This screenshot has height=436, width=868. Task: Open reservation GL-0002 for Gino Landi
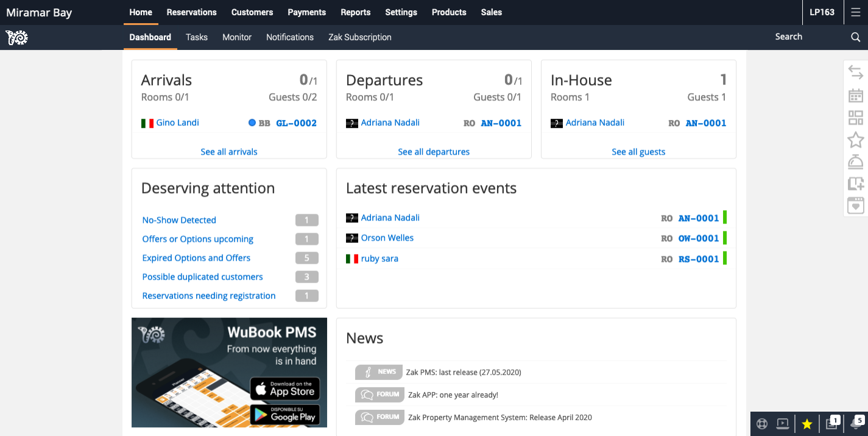coord(296,123)
